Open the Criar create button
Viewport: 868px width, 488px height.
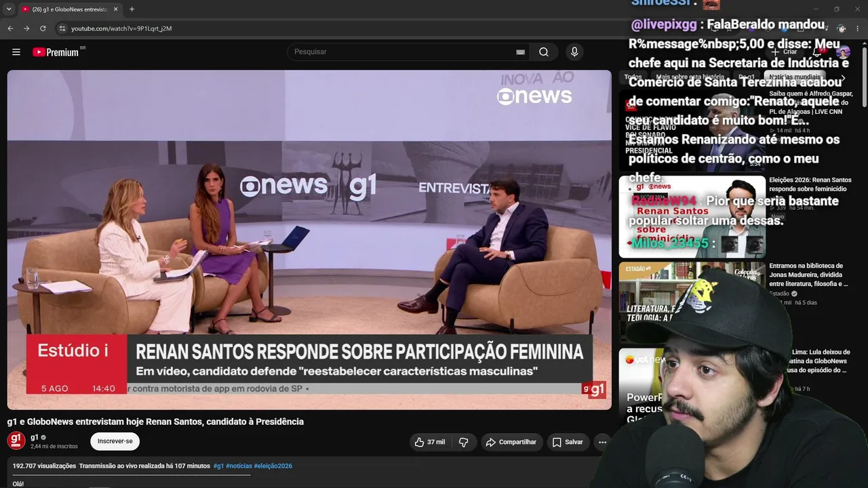point(784,52)
